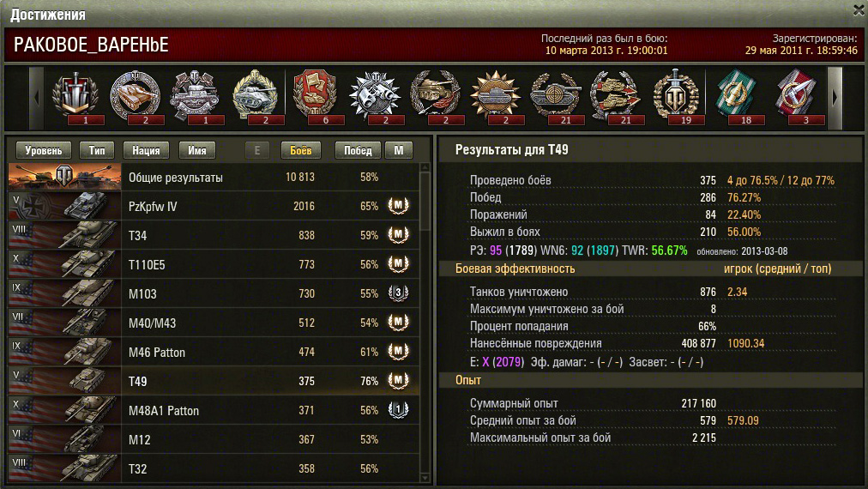Toggle the E efficiency column button

(256, 150)
